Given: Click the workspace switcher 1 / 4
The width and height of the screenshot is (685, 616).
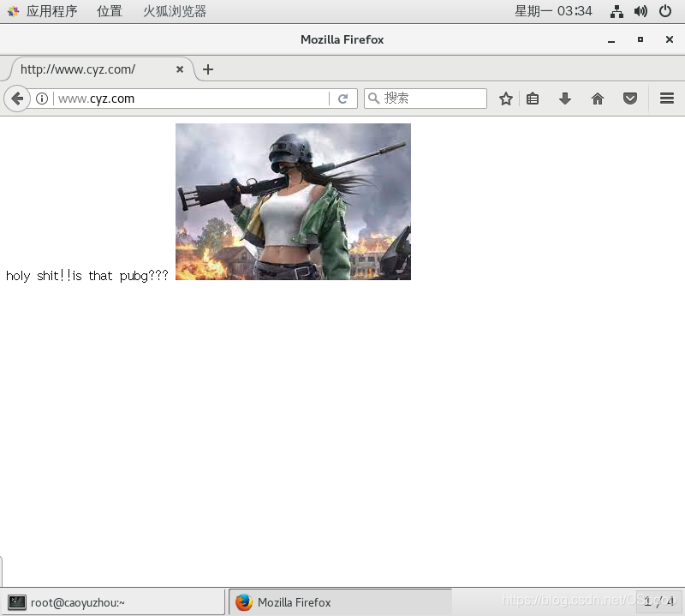Looking at the screenshot, I should click(658, 601).
